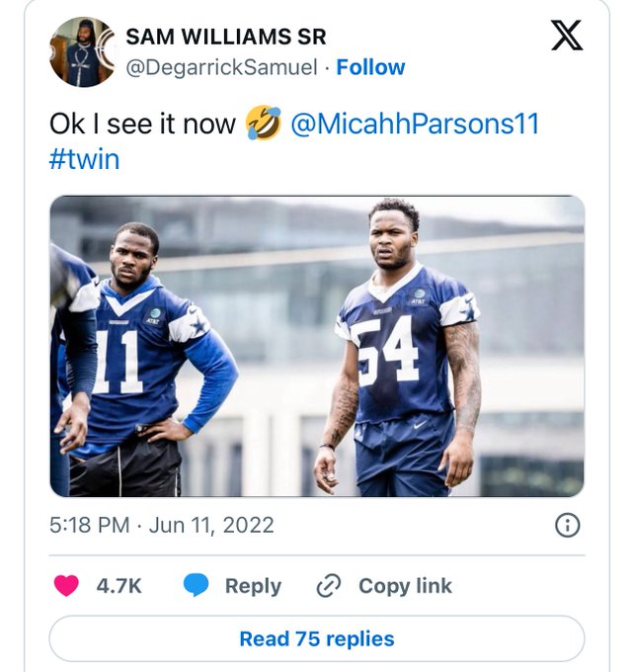This screenshot has width=634, height=672.
Task: Click the Reply text label
Action: pyautogui.click(x=253, y=586)
